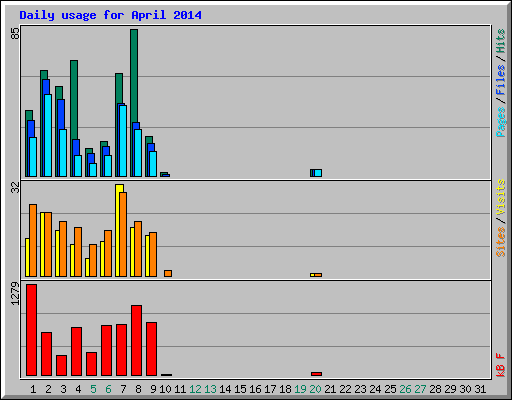Click day label '16' on the x-axis
512x400 pixels.
click(x=255, y=389)
